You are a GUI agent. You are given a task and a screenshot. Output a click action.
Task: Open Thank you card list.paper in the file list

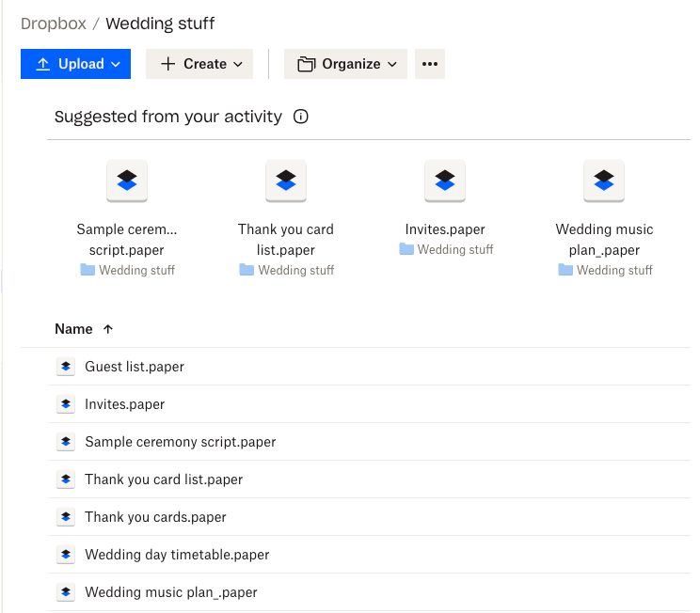[164, 479]
